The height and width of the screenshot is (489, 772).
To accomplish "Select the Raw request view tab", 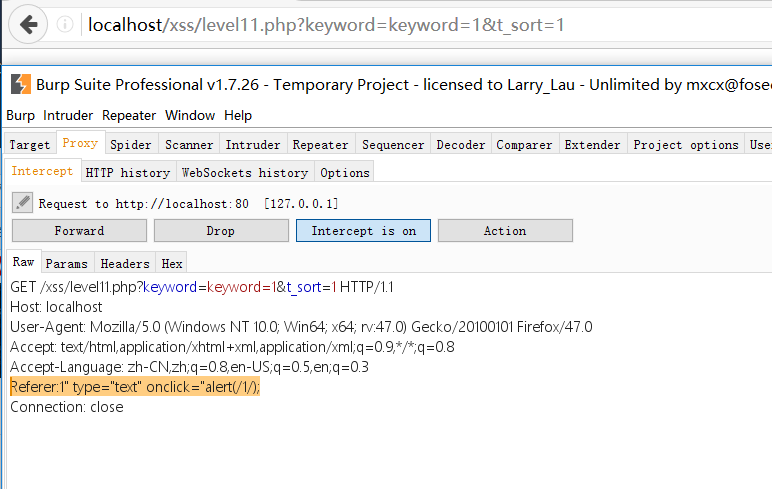I will tap(24, 261).
